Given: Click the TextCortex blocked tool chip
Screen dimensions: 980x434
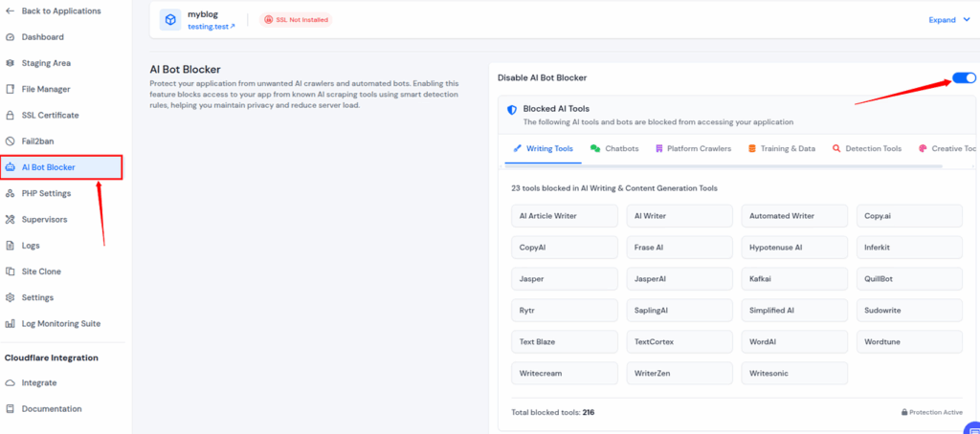Looking at the screenshot, I should (x=679, y=342).
